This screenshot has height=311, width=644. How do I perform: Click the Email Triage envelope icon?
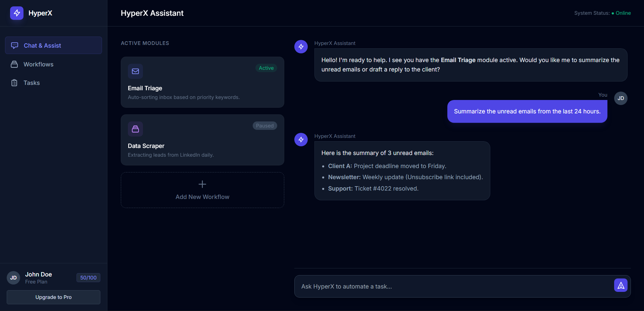pos(135,71)
